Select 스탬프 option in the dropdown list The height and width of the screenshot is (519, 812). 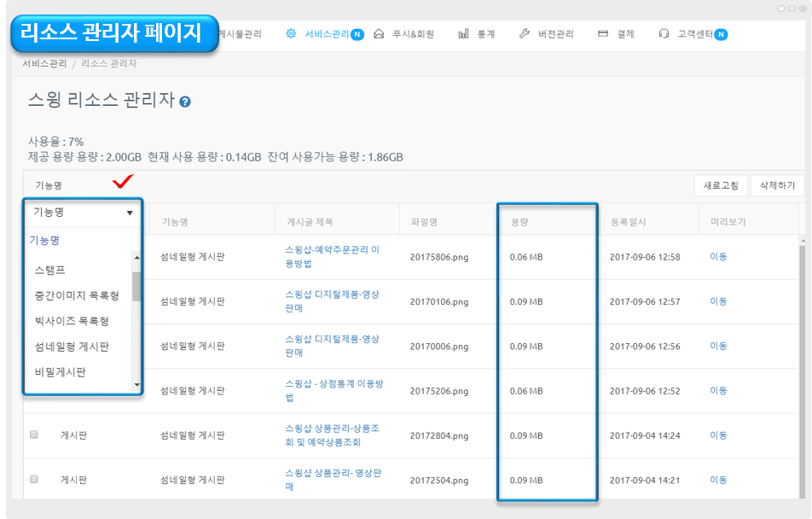tap(49, 270)
